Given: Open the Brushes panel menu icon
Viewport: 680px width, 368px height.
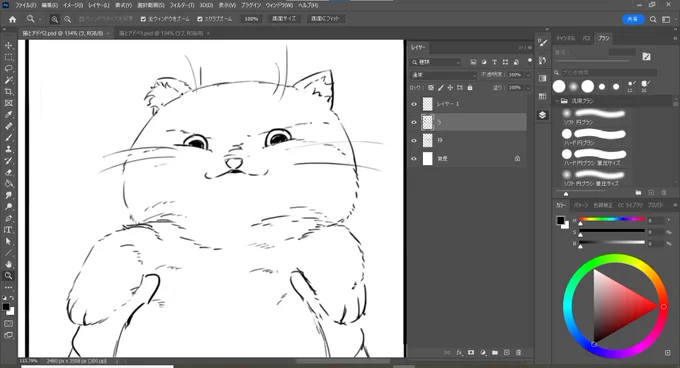Looking at the screenshot, I should (674, 38).
